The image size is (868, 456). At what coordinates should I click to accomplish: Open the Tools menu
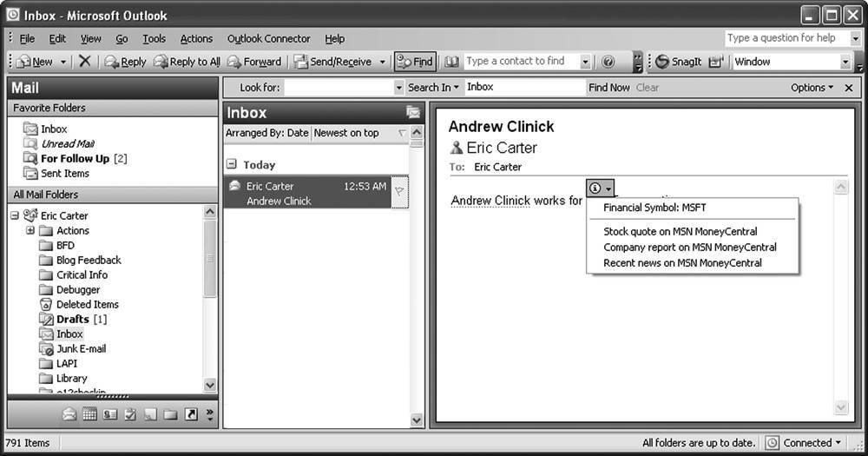(154, 38)
